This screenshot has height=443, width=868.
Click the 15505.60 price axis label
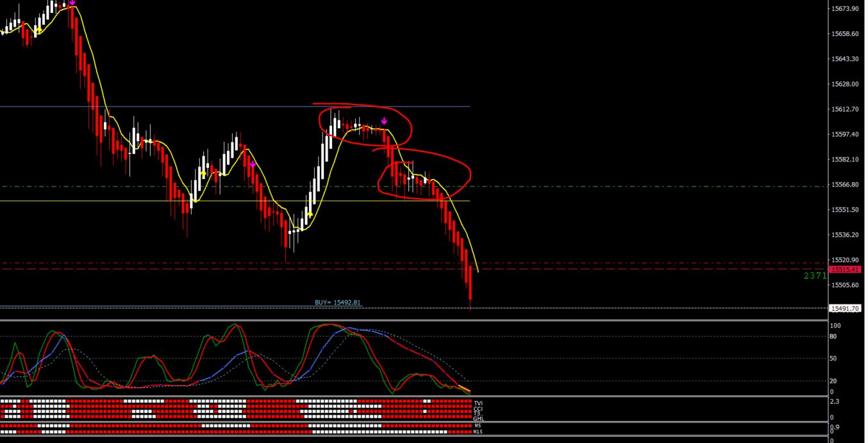click(x=844, y=285)
